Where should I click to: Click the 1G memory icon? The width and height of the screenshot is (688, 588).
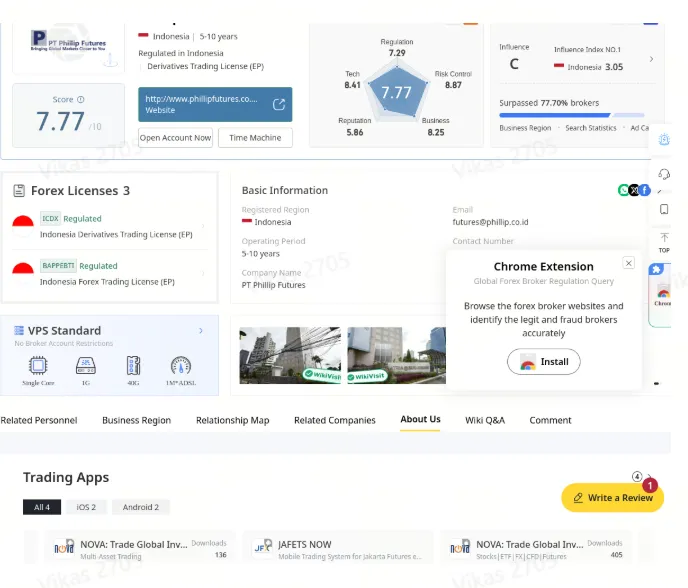pos(86,366)
